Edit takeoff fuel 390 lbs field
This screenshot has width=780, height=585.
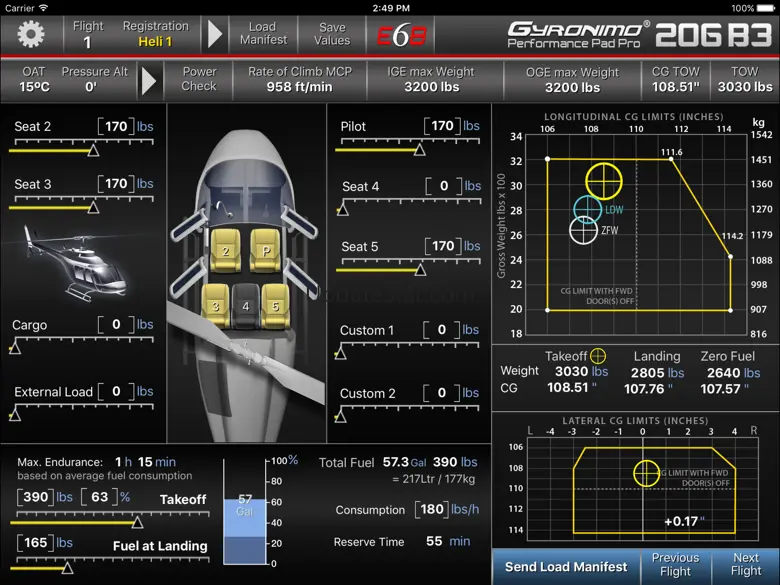coord(35,497)
